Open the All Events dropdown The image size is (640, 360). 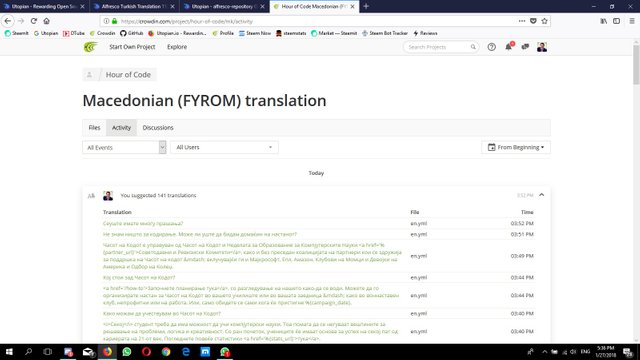click(x=124, y=147)
